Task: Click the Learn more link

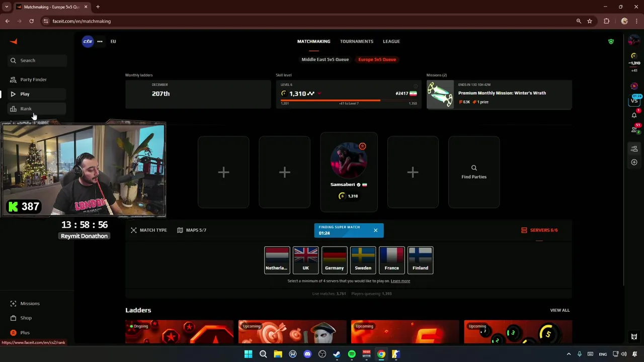Action: (400, 281)
